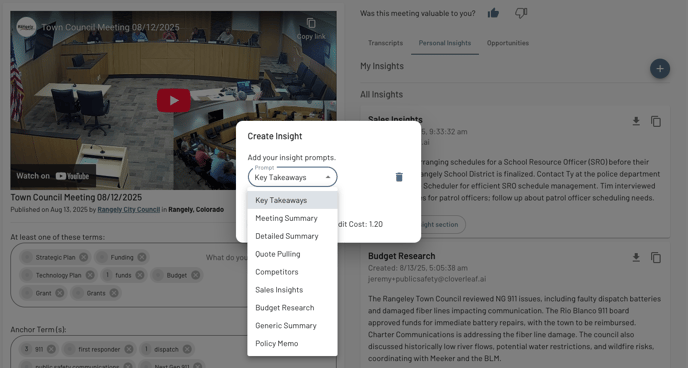The width and height of the screenshot is (688, 368).
Task: Switch to Transcripts tab
Action: point(385,43)
